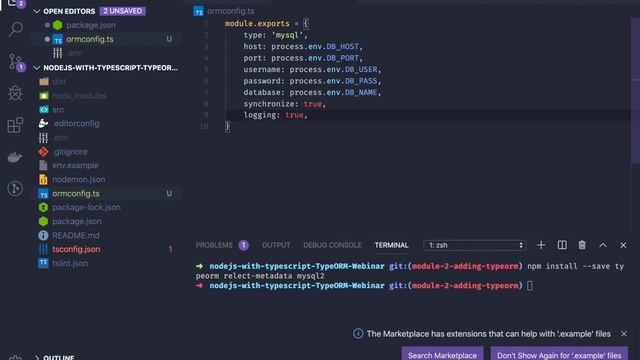
Task: Click the DB_NAME variable in the editor
Action: 361,92
